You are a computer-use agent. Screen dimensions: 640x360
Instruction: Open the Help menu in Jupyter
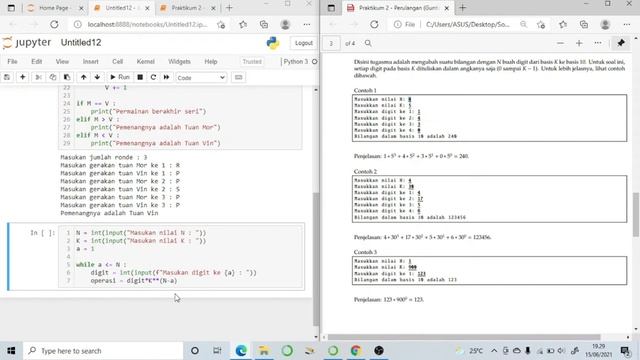(x=211, y=62)
